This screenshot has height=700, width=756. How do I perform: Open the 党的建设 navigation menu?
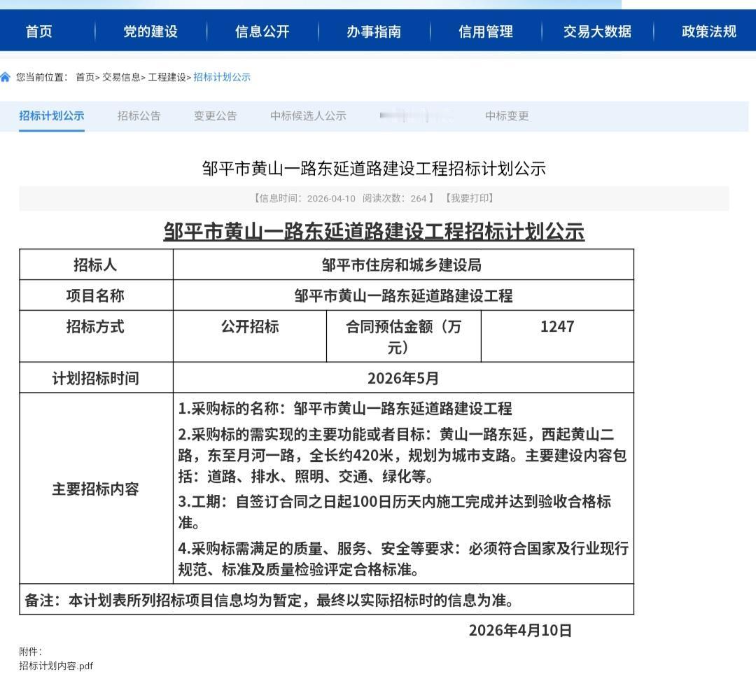[150, 31]
